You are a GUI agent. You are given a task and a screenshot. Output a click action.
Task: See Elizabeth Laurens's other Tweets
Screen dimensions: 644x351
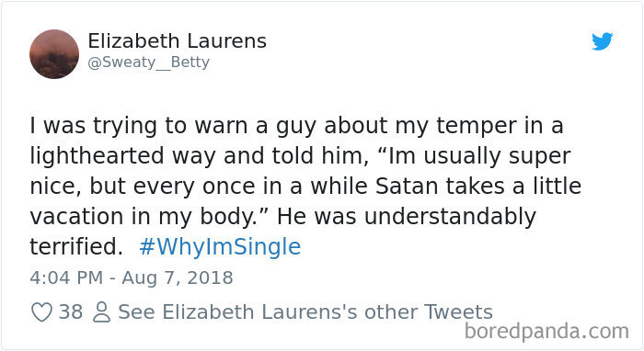pyautogui.click(x=305, y=312)
